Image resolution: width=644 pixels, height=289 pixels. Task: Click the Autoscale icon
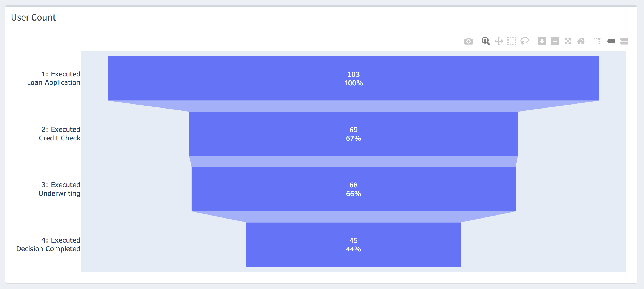568,41
